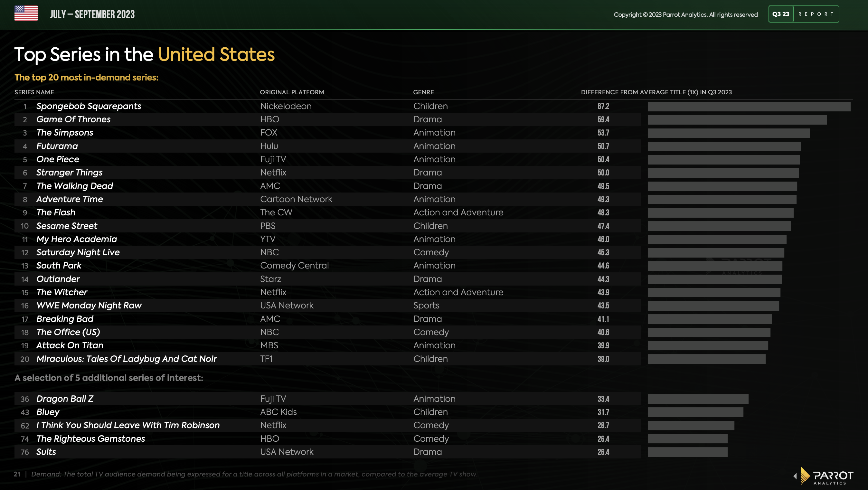This screenshot has height=490, width=868.
Task: Click the REPORT label in header
Action: (x=816, y=14)
